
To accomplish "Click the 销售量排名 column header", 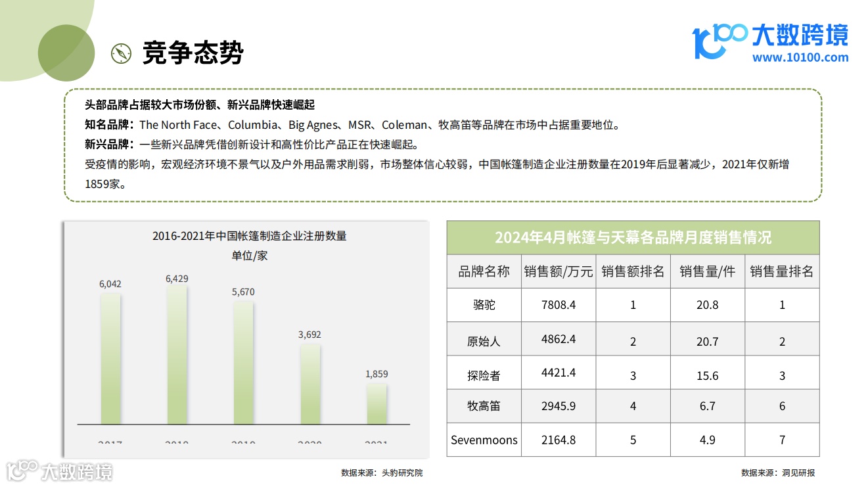I will 783,271.
